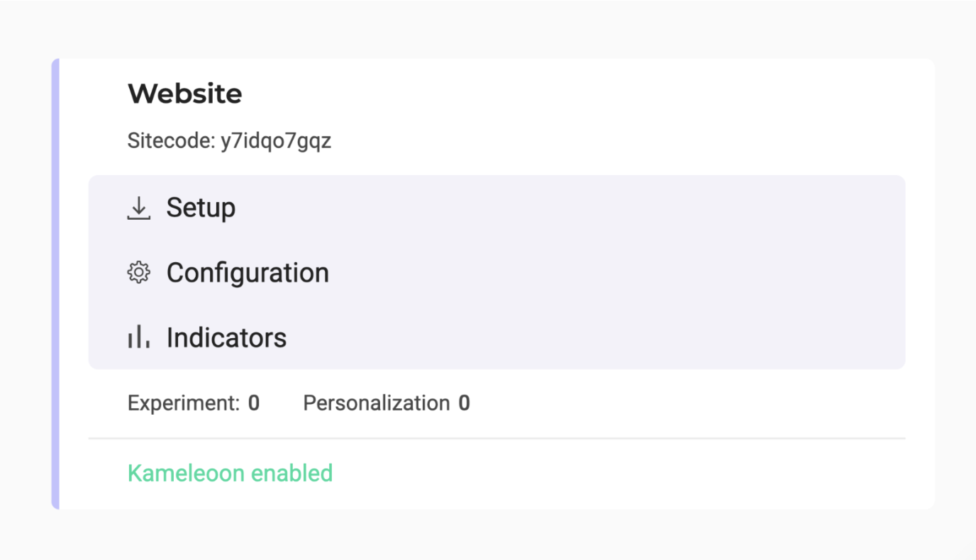Go to the Indicators menu entry
976x560 pixels.
tap(226, 338)
